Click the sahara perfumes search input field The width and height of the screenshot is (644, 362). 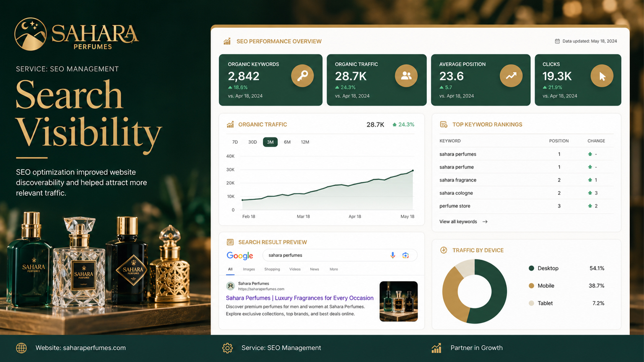point(340,255)
